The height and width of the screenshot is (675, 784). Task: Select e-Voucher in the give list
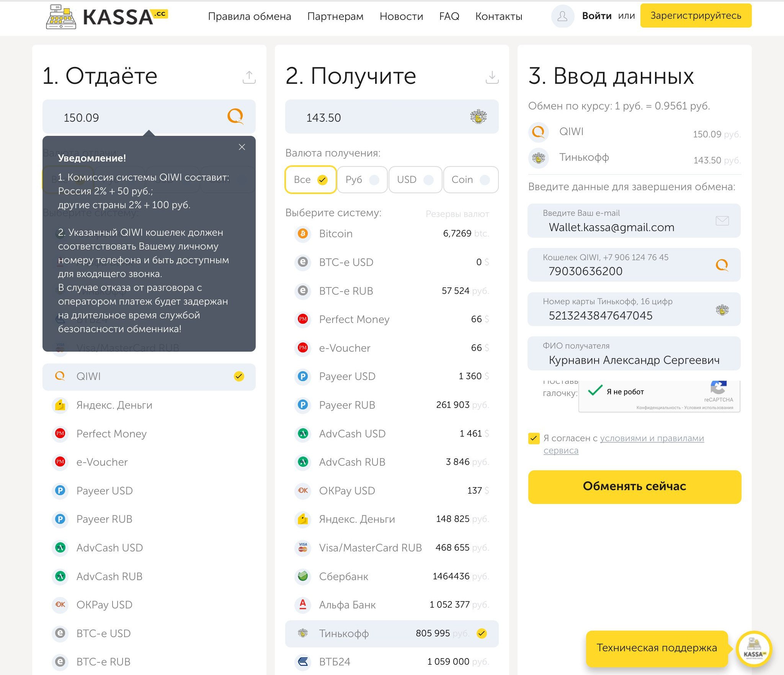(x=149, y=462)
